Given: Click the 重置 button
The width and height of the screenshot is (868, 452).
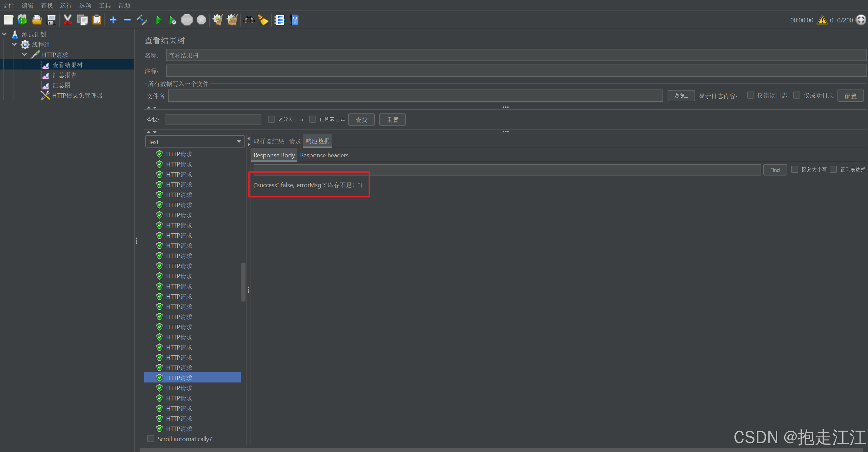Looking at the screenshot, I should [x=392, y=119].
